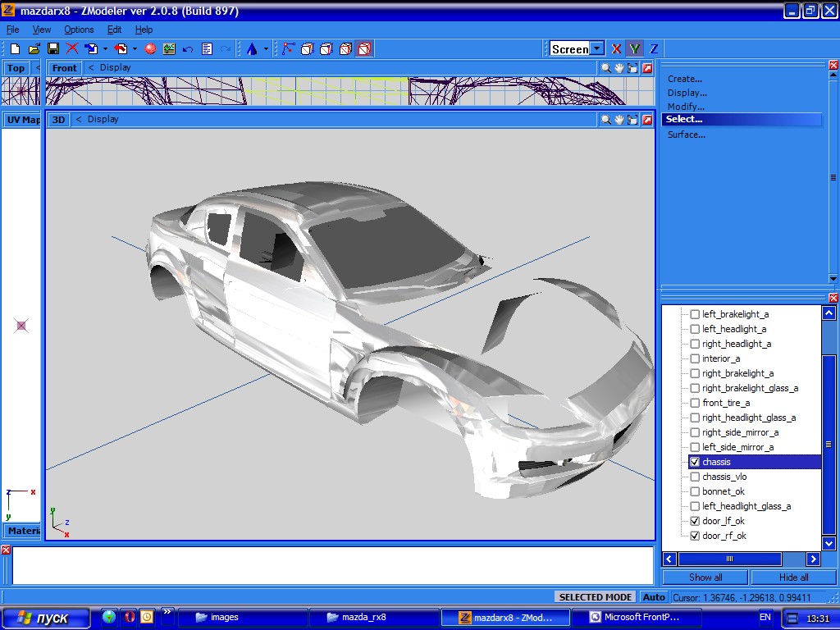Click the pan hand in Front view
The image size is (840, 630).
(619, 68)
